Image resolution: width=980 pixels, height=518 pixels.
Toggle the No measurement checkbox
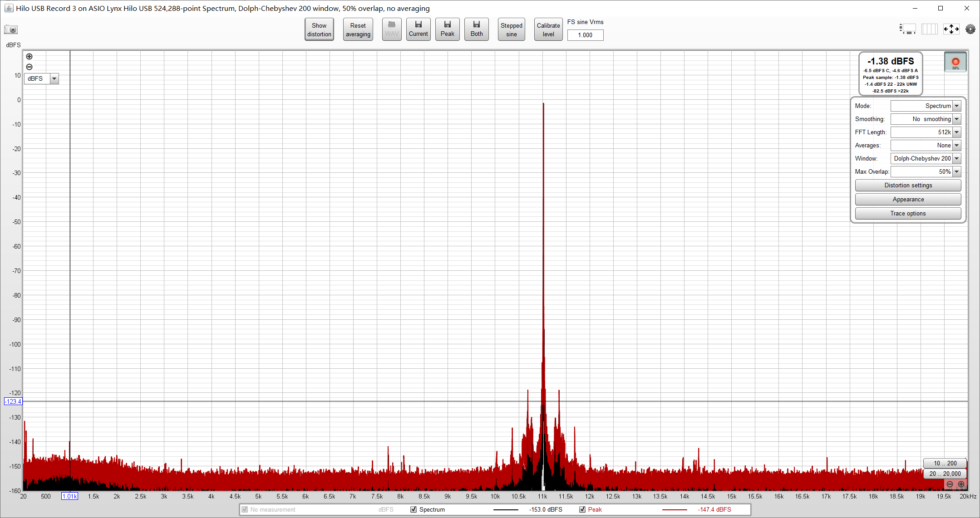click(x=245, y=509)
